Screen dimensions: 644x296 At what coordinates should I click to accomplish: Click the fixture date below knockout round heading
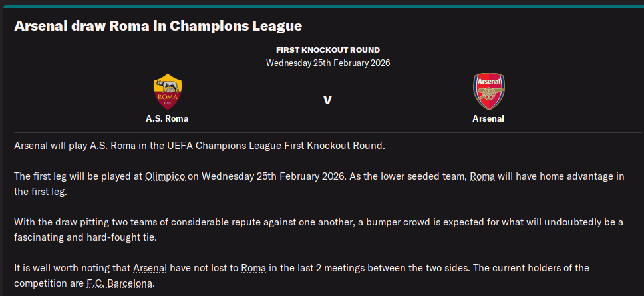click(x=327, y=63)
